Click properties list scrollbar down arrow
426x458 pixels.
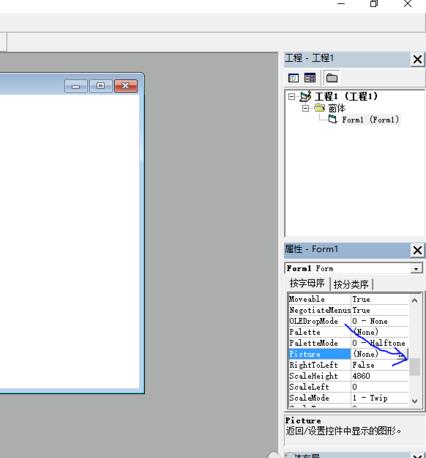(415, 401)
